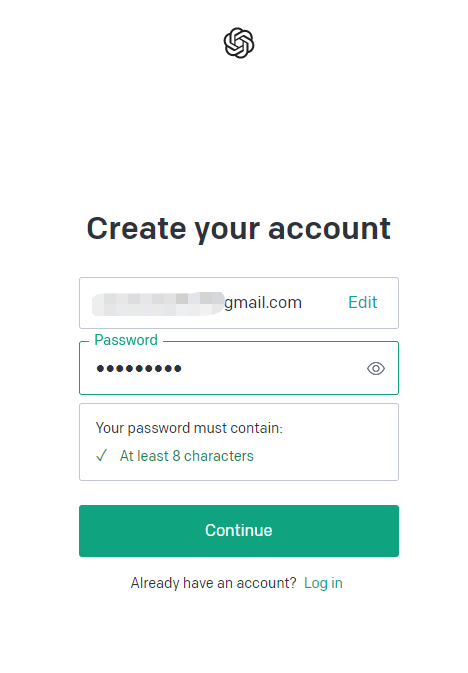
Task: Select the "Create your account" heading
Action: (239, 228)
